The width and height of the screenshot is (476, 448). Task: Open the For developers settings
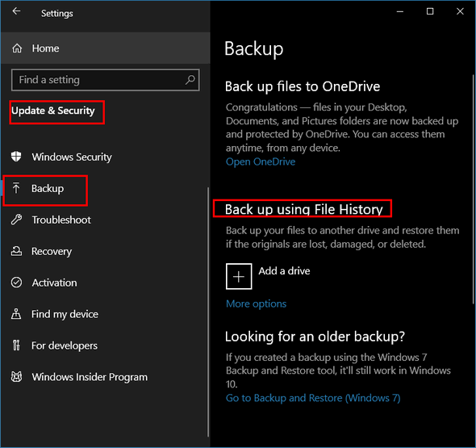click(x=105, y=345)
